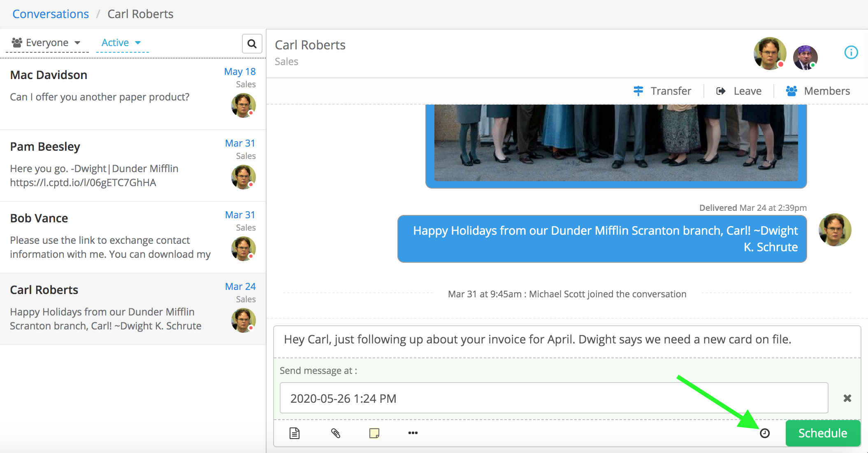Click the send date-time field
The image size is (868, 453).
pyautogui.click(x=554, y=398)
